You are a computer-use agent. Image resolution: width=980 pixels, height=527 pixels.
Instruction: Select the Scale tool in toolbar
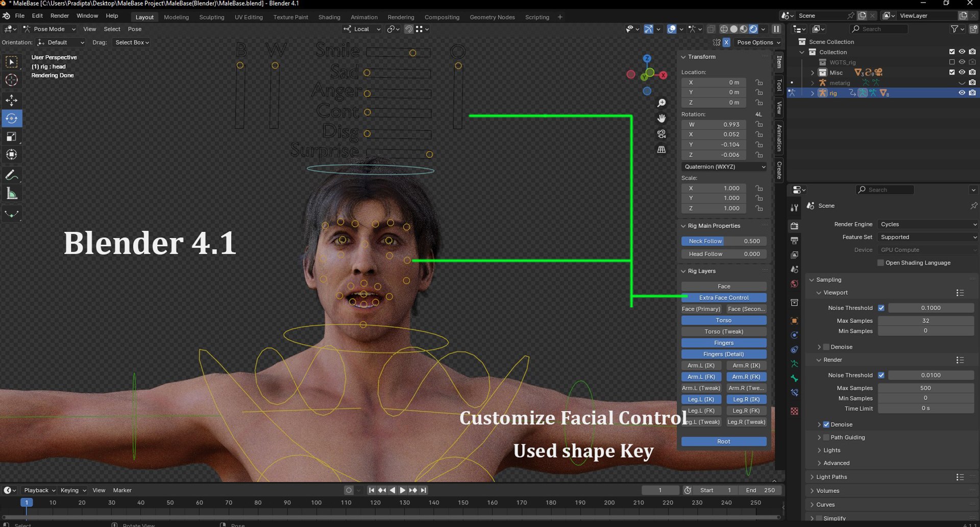pos(11,136)
